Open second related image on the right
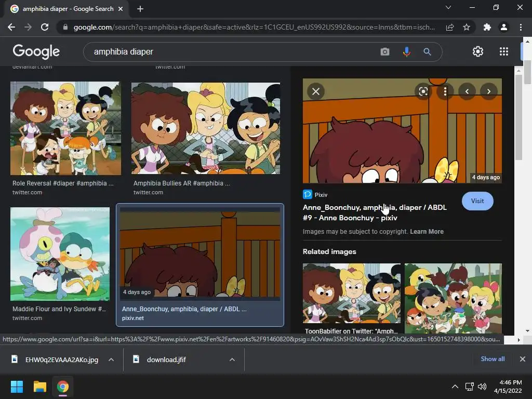Viewport: 532px width, 399px height. [453, 298]
